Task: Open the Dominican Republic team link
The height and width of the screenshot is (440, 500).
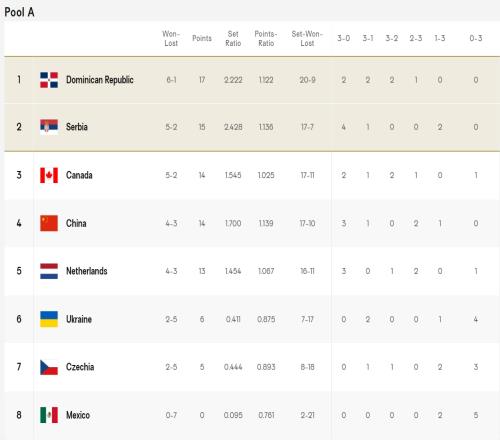Action: click(100, 80)
